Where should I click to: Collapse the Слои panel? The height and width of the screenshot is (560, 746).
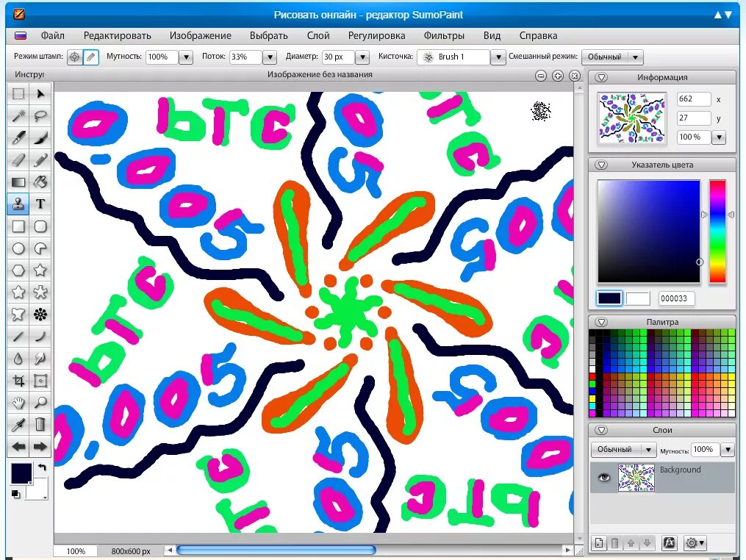602,430
